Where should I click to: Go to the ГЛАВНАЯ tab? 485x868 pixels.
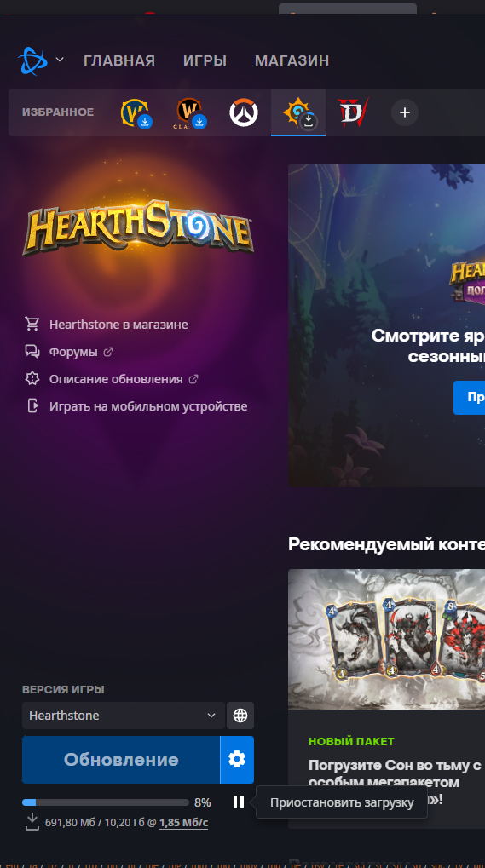(x=119, y=60)
